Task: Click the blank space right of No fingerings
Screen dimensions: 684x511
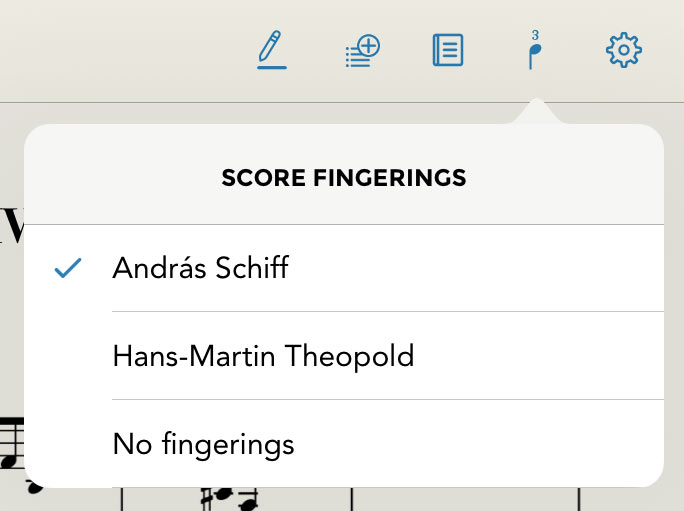Action: click(x=480, y=443)
